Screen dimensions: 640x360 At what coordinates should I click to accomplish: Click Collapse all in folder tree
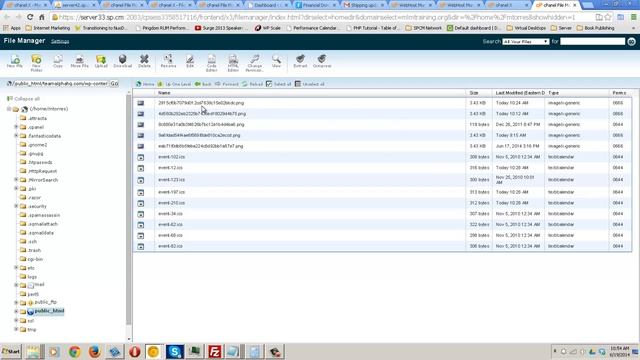(24, 99)
